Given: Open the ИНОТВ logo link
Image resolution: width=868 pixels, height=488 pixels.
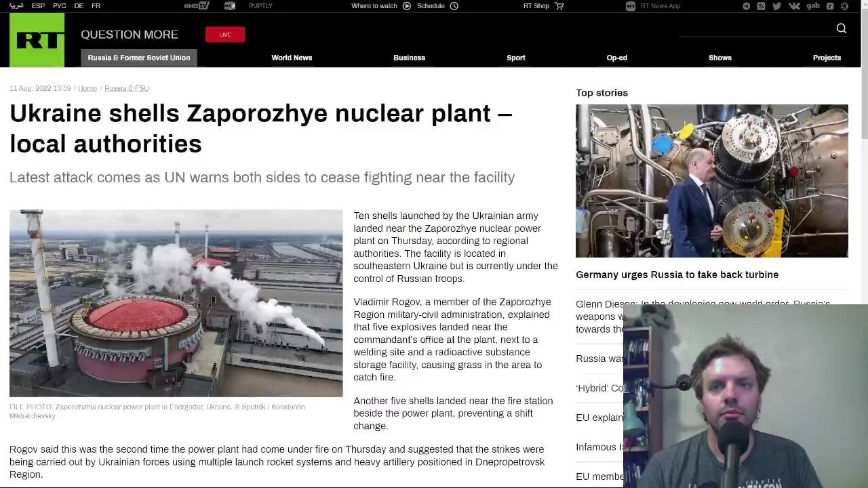Looking at the screenshot, I should (197, 6).
